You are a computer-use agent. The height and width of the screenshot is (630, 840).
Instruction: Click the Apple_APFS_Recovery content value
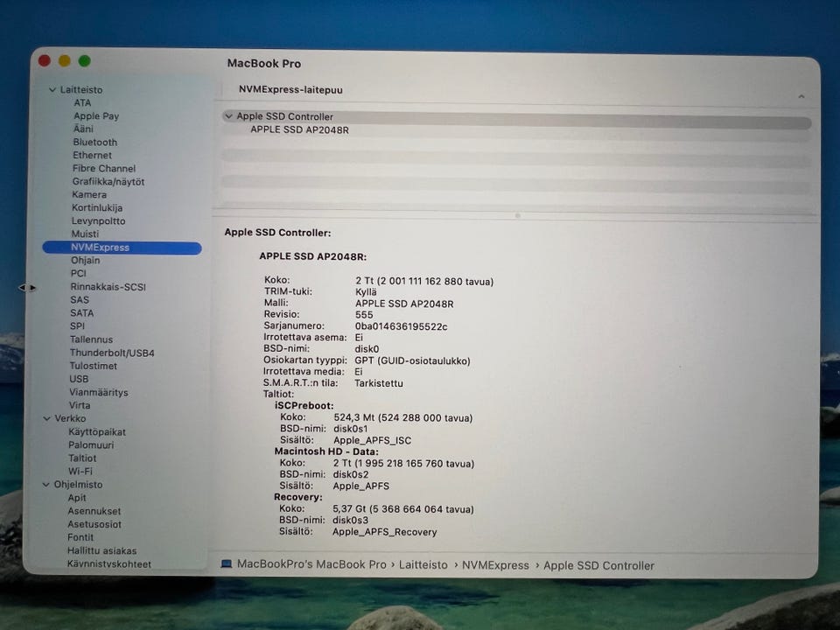point(385,532)
